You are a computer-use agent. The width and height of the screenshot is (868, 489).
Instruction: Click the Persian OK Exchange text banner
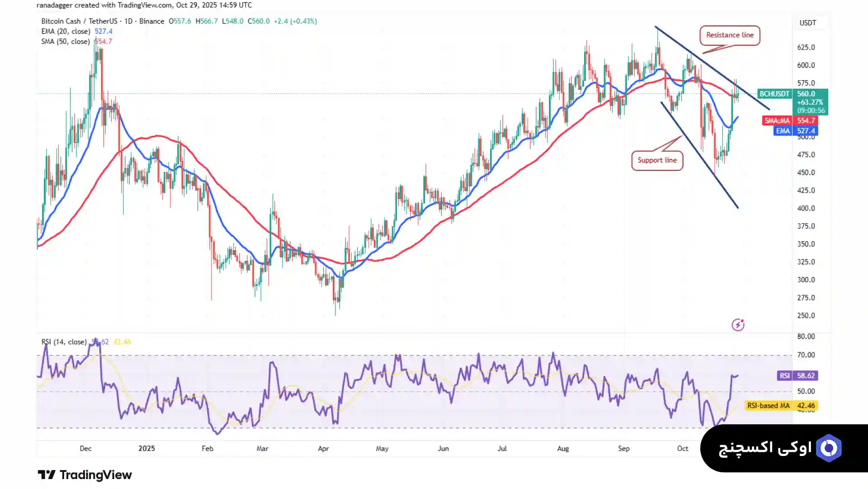pos(765,448)
